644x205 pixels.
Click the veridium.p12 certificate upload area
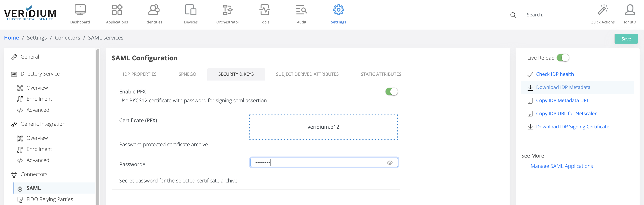[x=323, y=127]
